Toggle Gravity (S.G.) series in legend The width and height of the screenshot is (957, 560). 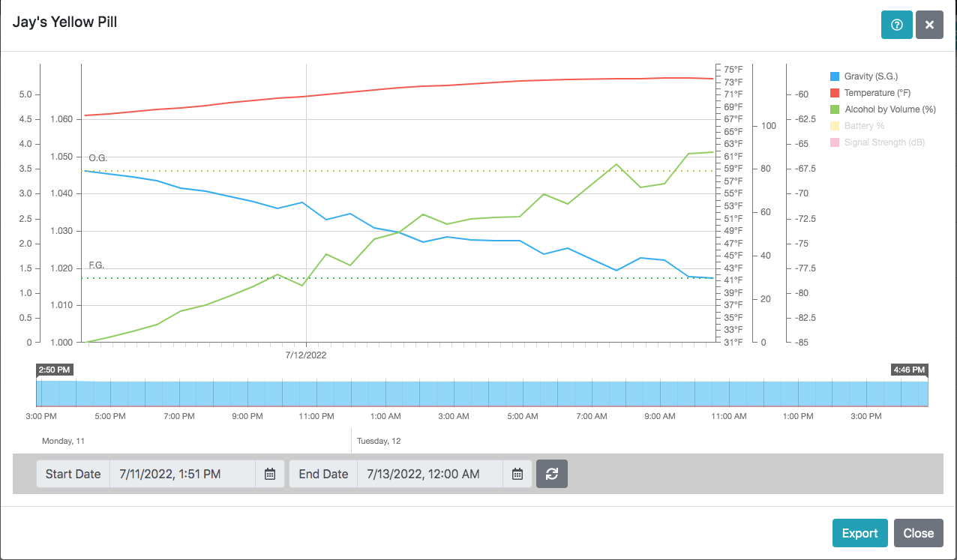[x=870, y=76]
